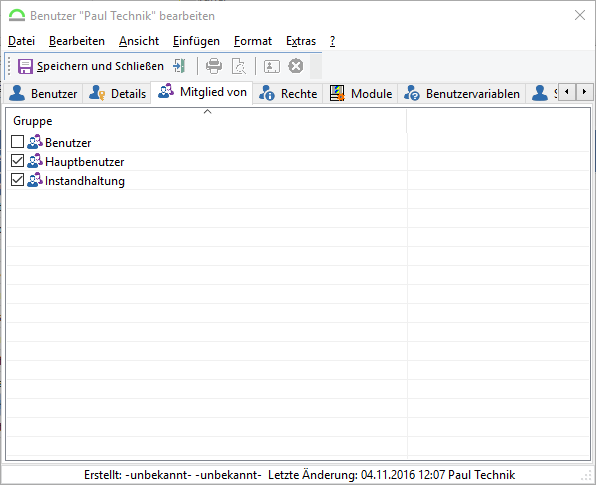Screen dimensions: 596x485
Task: Click the printer icon in toolbar
Action: coord(214,66)
